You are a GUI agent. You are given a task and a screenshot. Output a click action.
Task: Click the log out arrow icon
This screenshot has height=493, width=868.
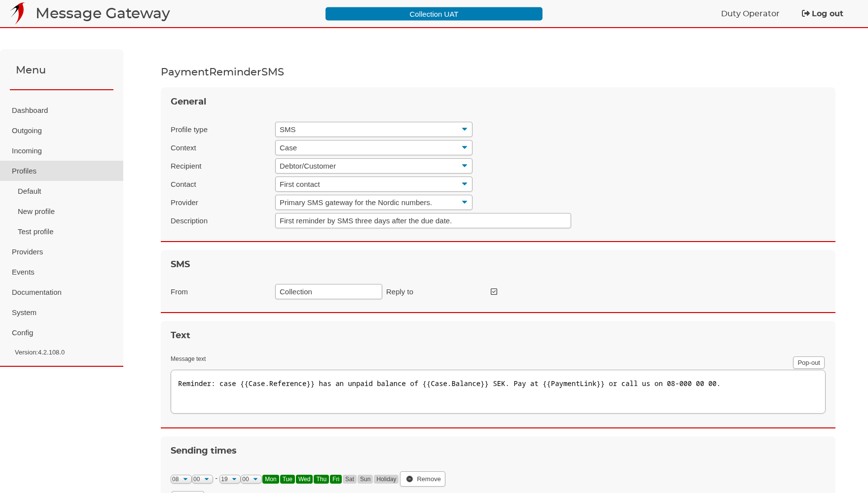click(805, 14)
